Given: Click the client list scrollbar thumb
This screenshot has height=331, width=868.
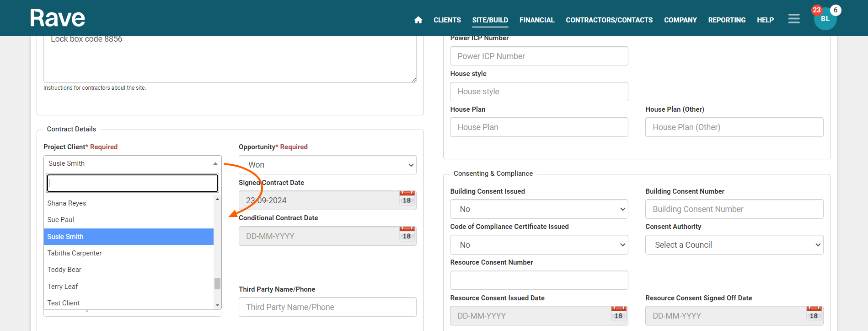Looking at the screenshot, I should pos(218,283).
